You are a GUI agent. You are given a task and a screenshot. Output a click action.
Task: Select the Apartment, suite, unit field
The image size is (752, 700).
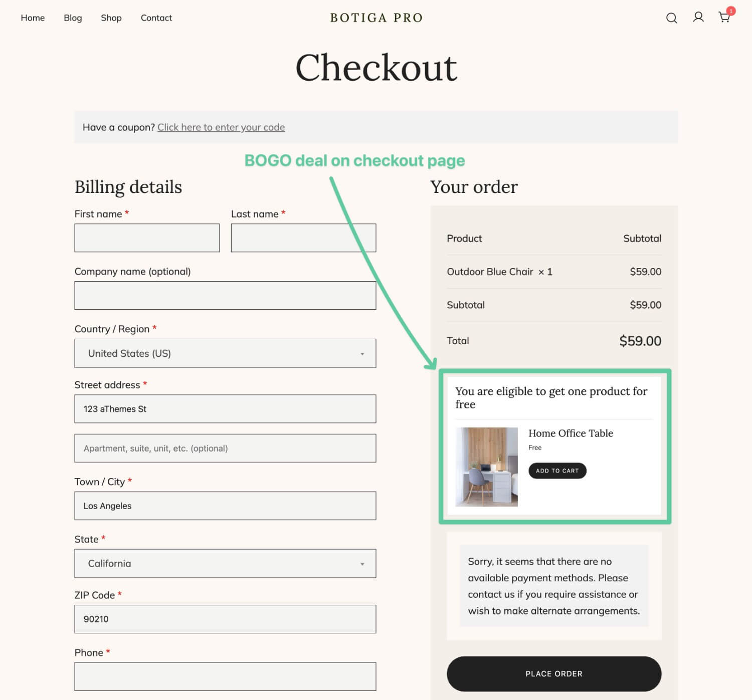click(225, 448)
